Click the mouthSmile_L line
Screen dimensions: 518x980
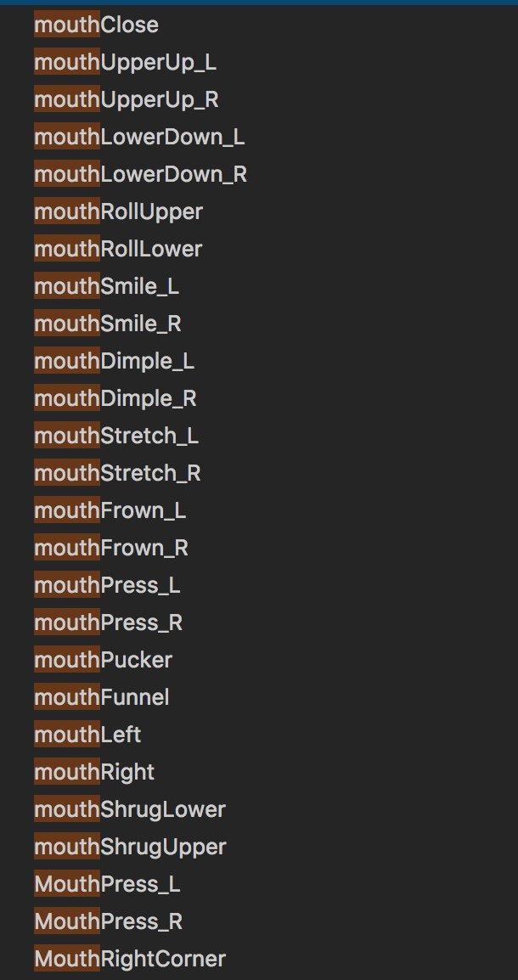point(106,287)
